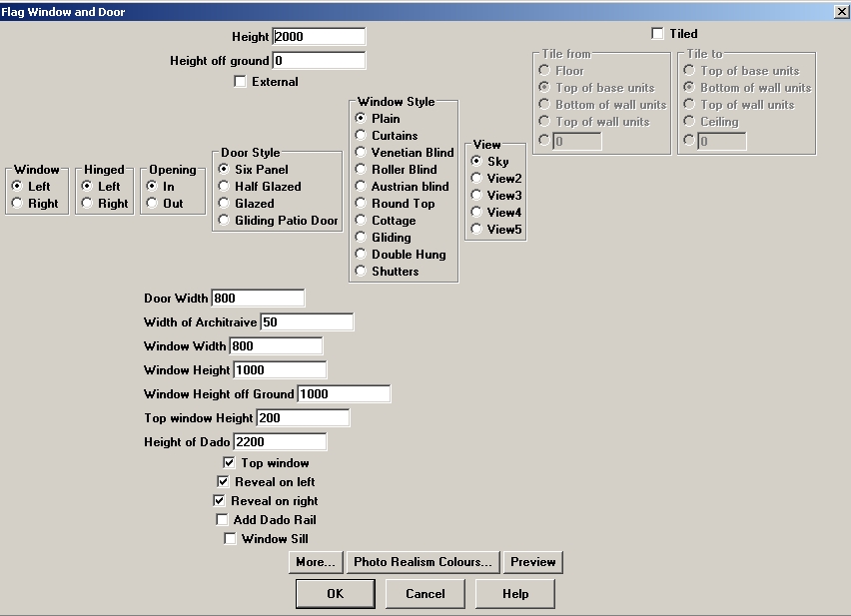
Task: Disable Reveal on left
Action: click(x=224, y=482)
